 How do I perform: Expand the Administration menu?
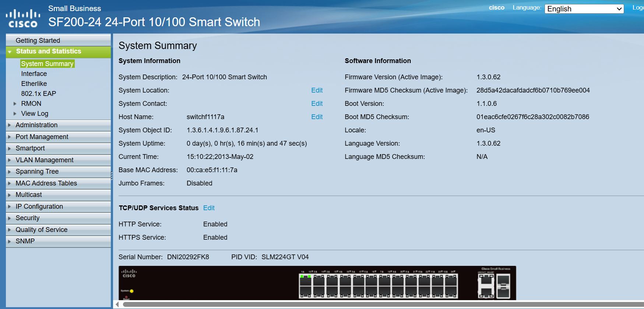[x=58, y=125]
